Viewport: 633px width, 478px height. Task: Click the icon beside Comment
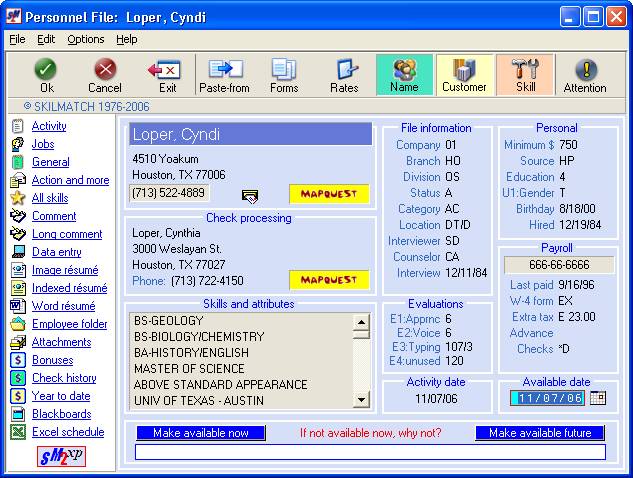(x=18, y=216)
